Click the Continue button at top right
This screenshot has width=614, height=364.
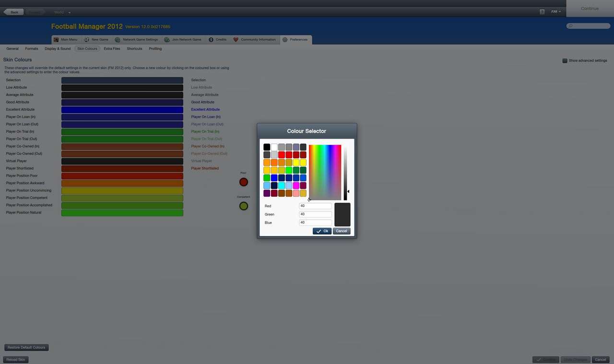pos(590,9)
